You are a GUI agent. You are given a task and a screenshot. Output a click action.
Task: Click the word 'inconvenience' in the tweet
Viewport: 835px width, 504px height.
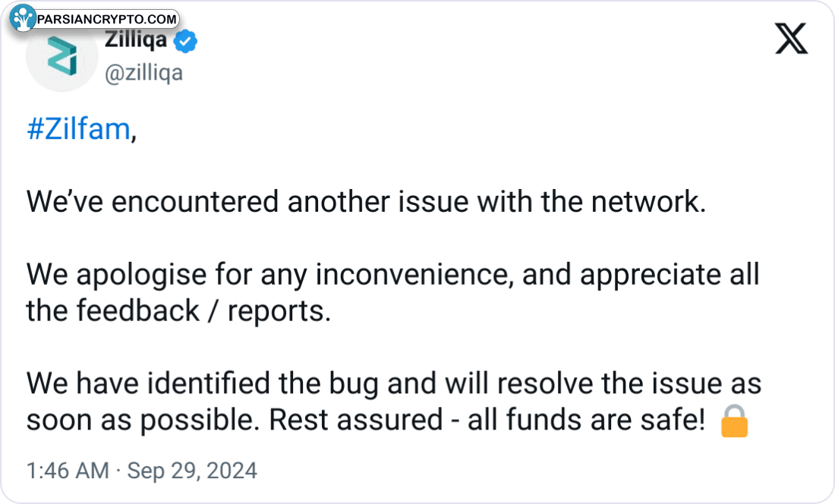[x=411, y=275]
